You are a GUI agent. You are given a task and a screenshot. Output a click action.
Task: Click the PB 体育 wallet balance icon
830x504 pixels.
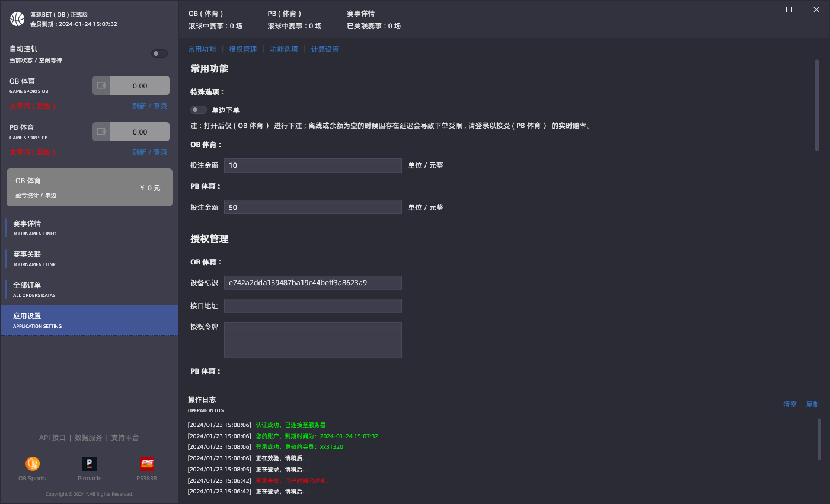click(101, 132)
